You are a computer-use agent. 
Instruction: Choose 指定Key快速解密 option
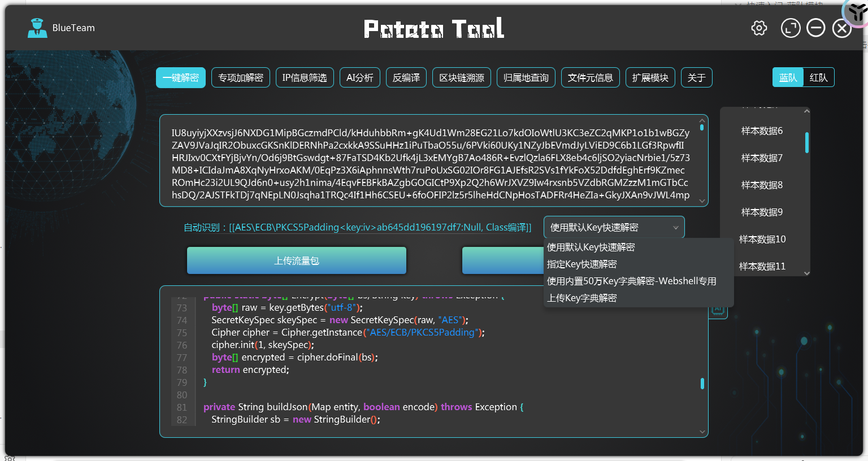pos(639,264)
